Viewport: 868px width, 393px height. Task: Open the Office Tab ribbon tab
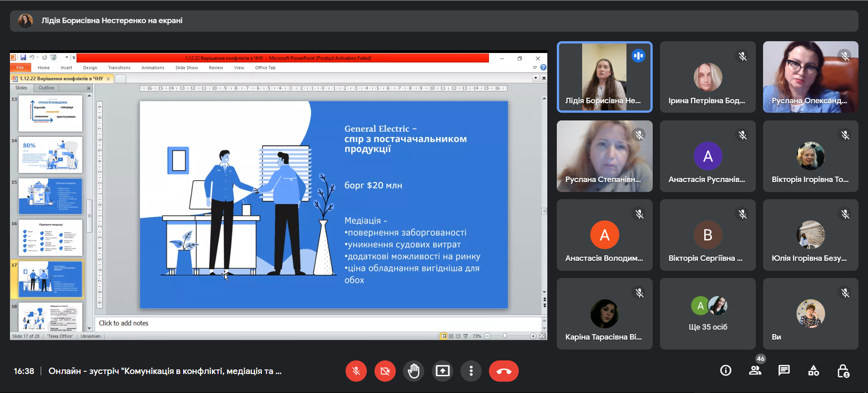click(266, 67)
